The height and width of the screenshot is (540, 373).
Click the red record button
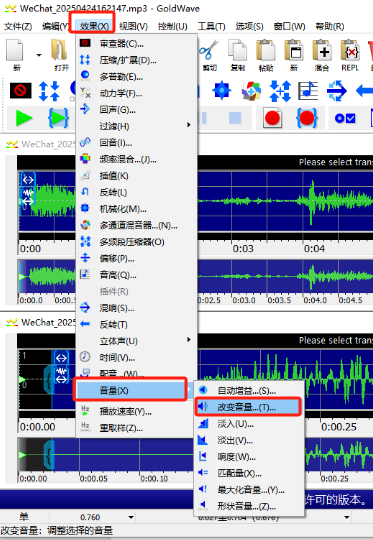tap(272, 118)
